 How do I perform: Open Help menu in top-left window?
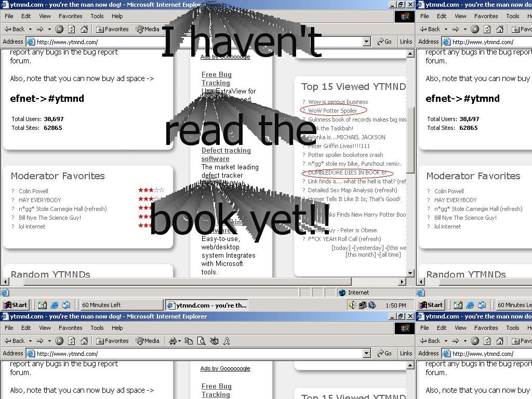[117, 16]
